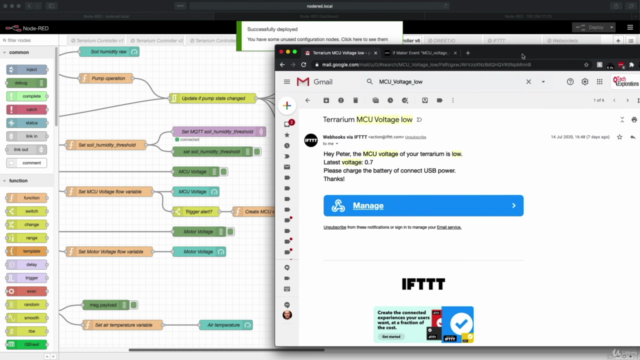Screen dimensions: 640x360
Task: Open Node-RED hamburger menu
Action: [x=630, y=27]
